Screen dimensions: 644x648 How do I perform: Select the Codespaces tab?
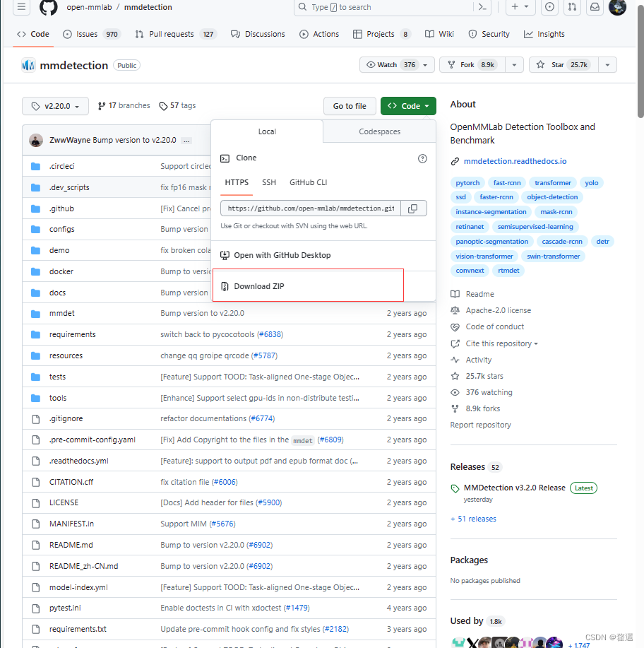pyautogui.click(x=379, y=131)
